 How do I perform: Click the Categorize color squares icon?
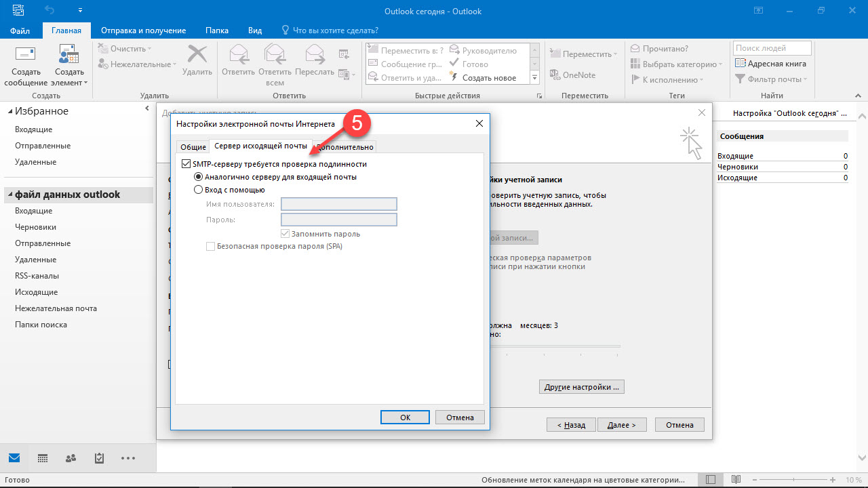635,64
